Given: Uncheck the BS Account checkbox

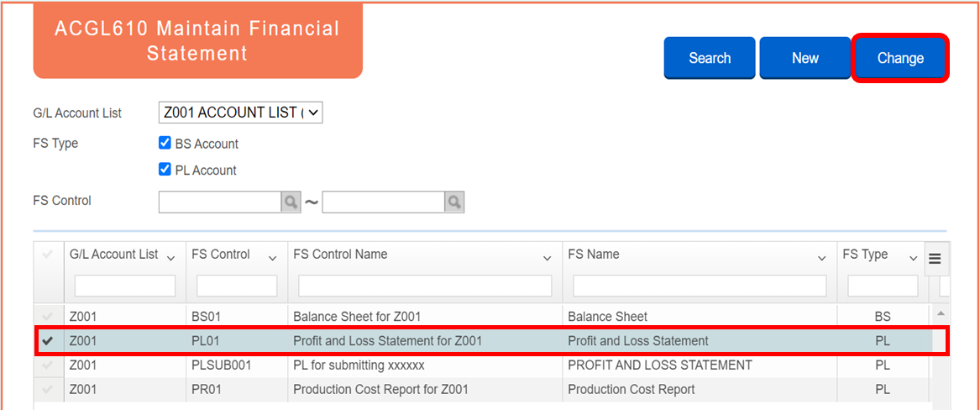Looking at the screenshot, I should tap(165, 143).
